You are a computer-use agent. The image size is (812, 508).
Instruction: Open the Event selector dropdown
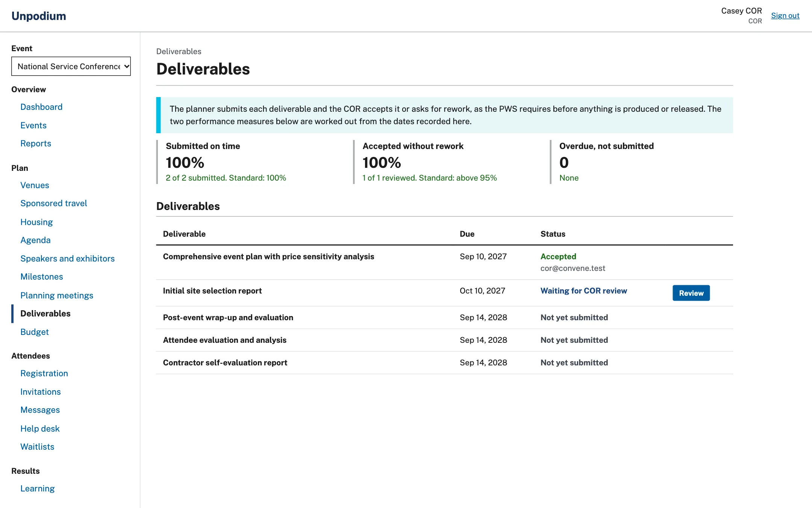[x=71, y=66]
